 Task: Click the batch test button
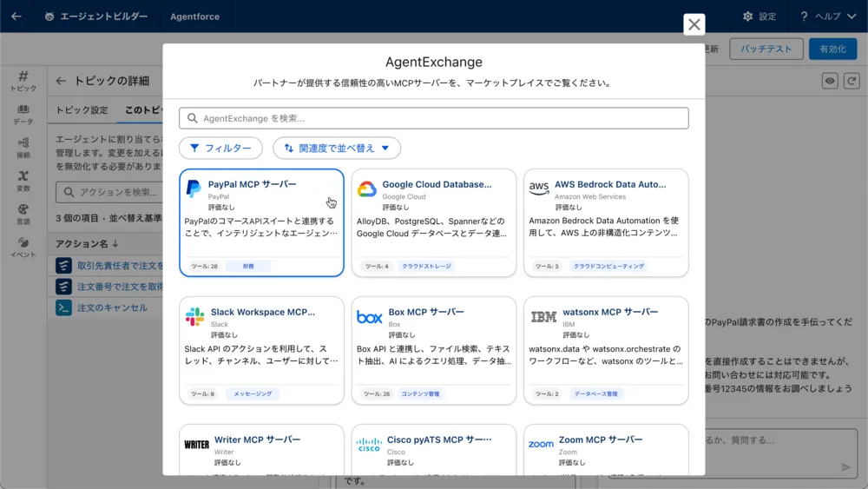coord(766,49)
